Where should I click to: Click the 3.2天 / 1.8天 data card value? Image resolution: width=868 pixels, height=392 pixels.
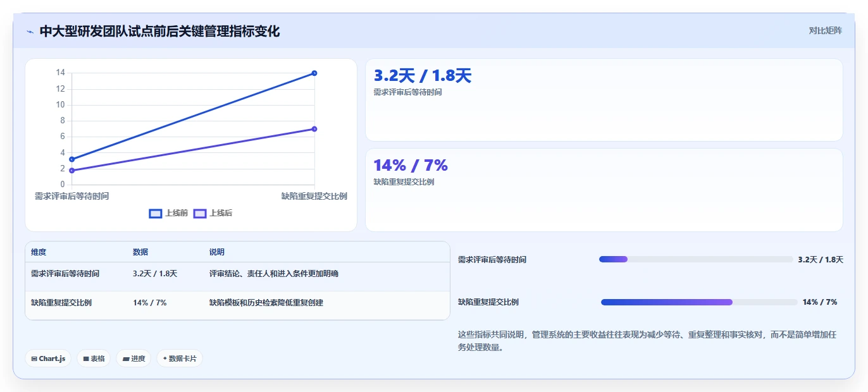coord(423,76)
